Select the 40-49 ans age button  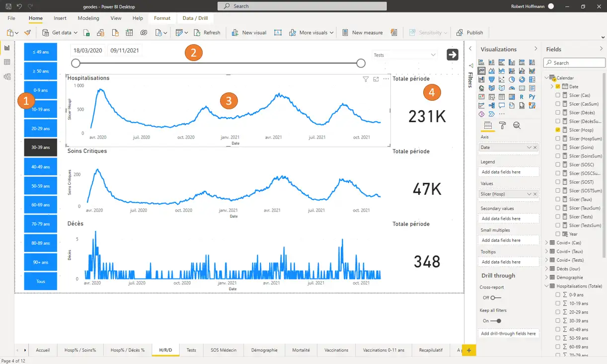[x=41, y=167]
